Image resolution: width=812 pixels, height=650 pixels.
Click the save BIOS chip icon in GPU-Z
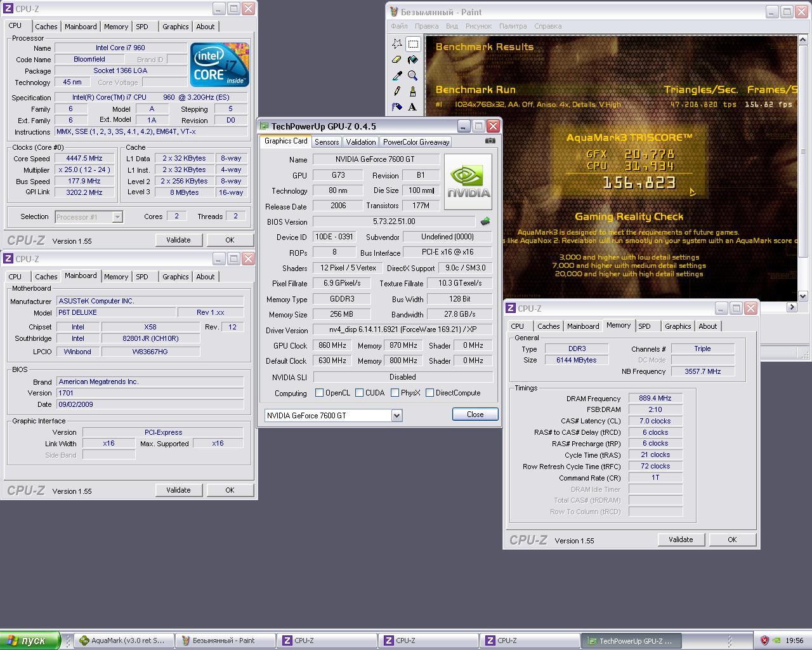click(x=485, y=222)
